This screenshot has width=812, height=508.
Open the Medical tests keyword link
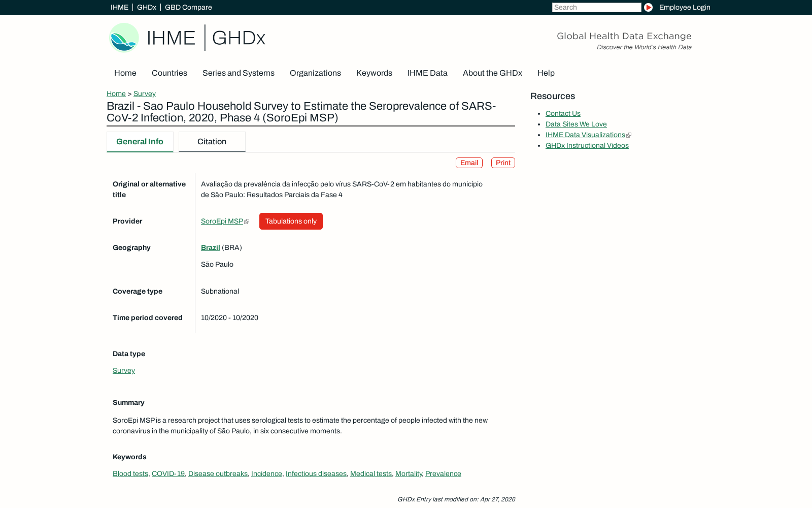pos(371,474)
